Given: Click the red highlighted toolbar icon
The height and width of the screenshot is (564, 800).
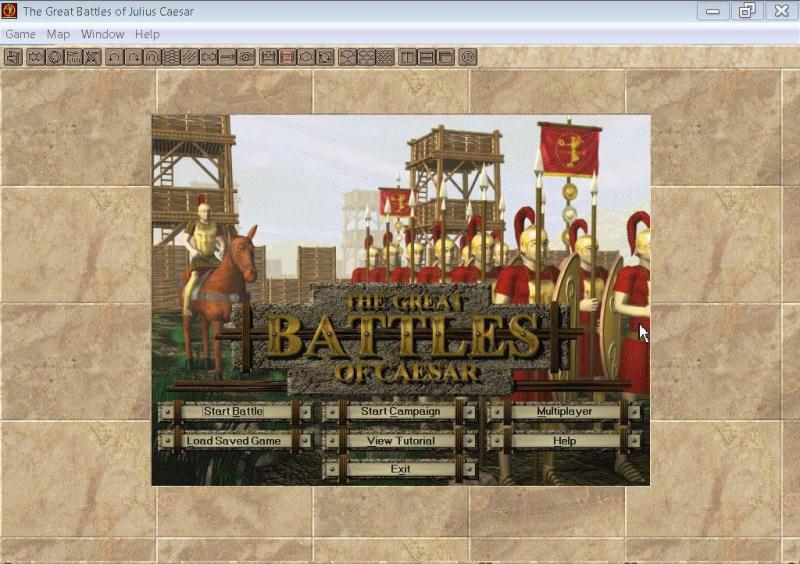Looking at the screenshot, I should 287,57.
